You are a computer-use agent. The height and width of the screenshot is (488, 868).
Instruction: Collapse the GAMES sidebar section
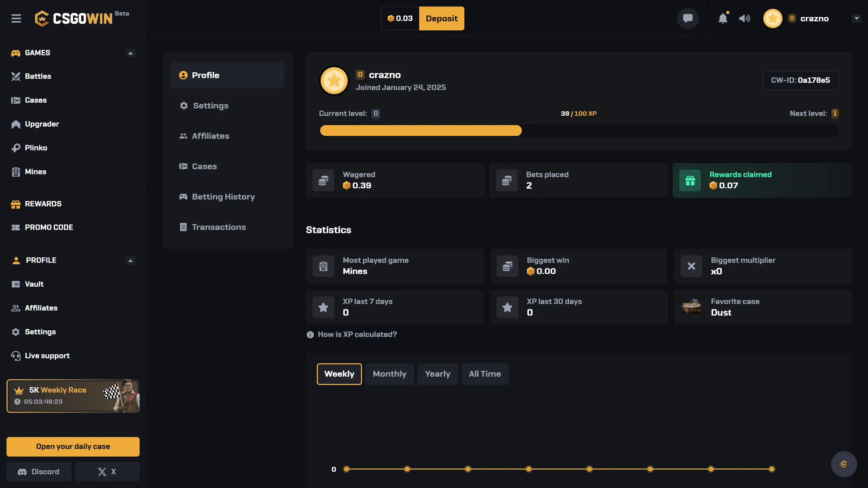point(130,53)
